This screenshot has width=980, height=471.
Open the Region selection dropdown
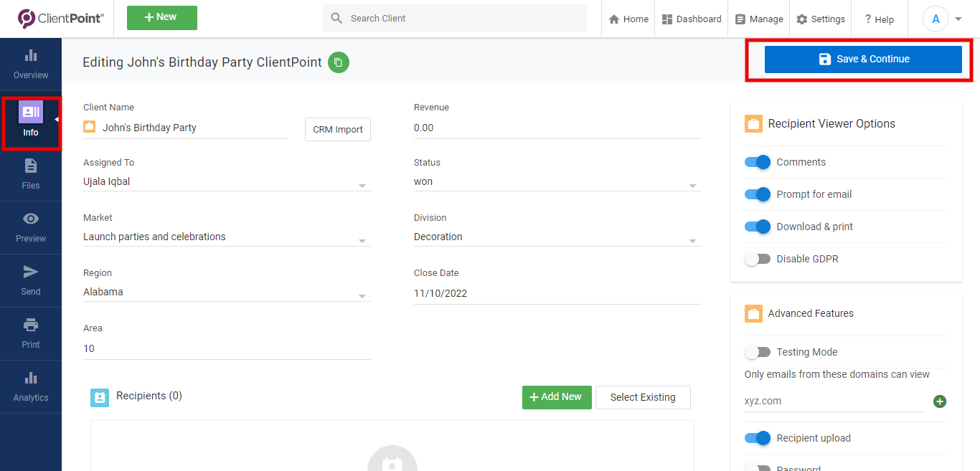pos(362,295)
